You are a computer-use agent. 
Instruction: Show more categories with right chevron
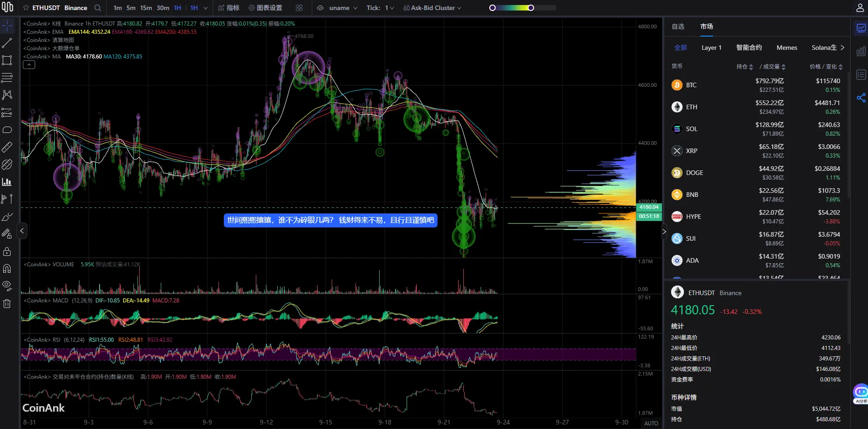(x=842, y=48)
